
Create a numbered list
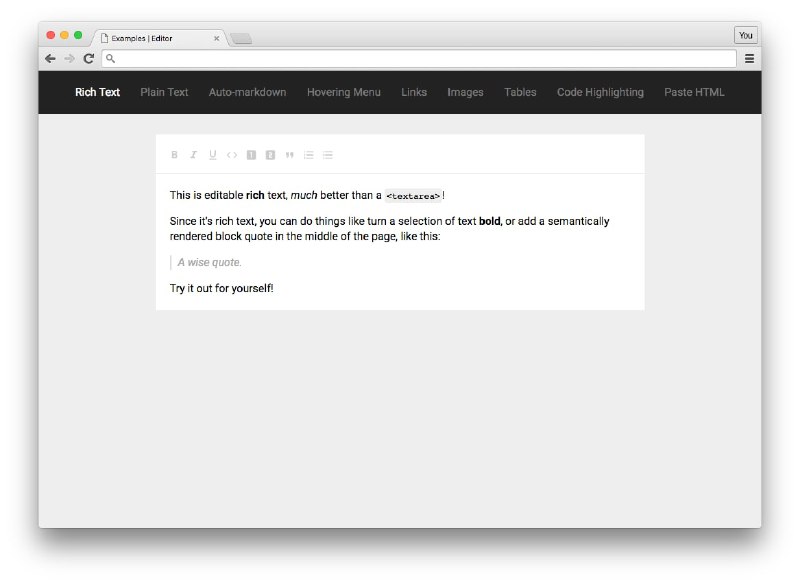309,155
